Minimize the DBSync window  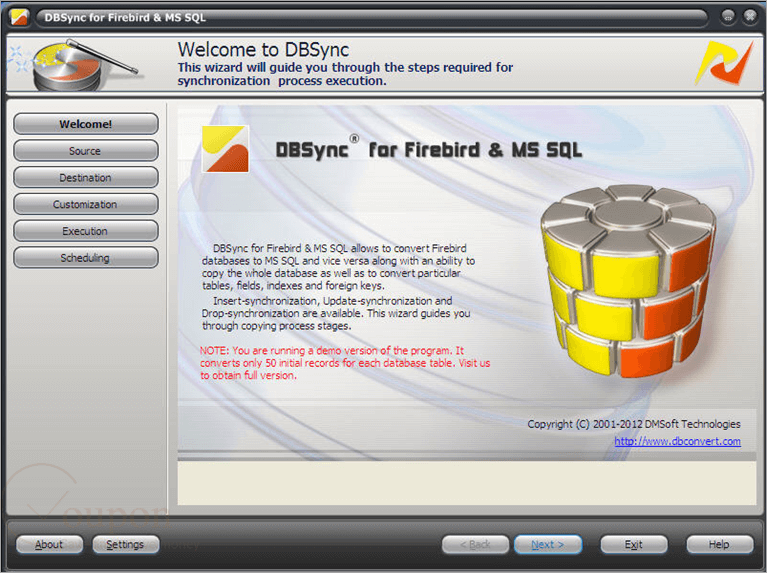(x=728, y=17)
